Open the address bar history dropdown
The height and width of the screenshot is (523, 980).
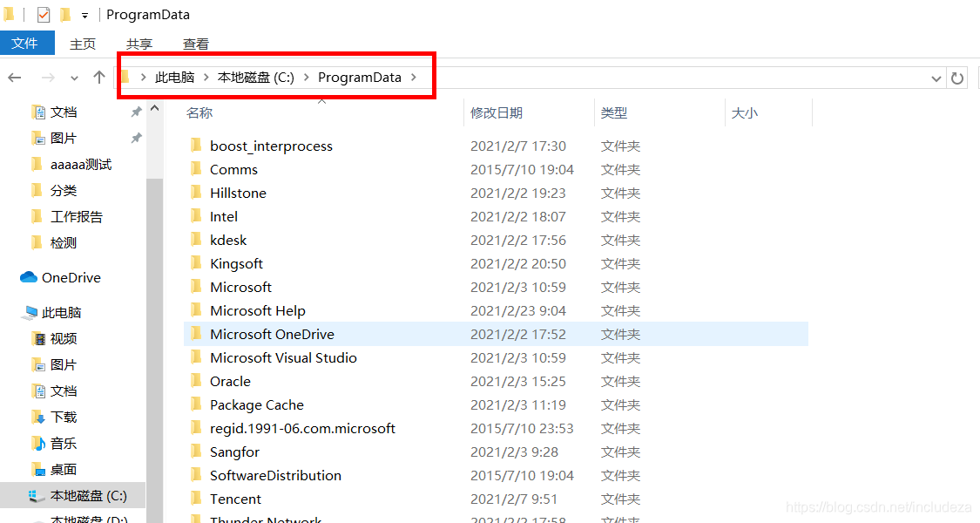click(936, 78)
